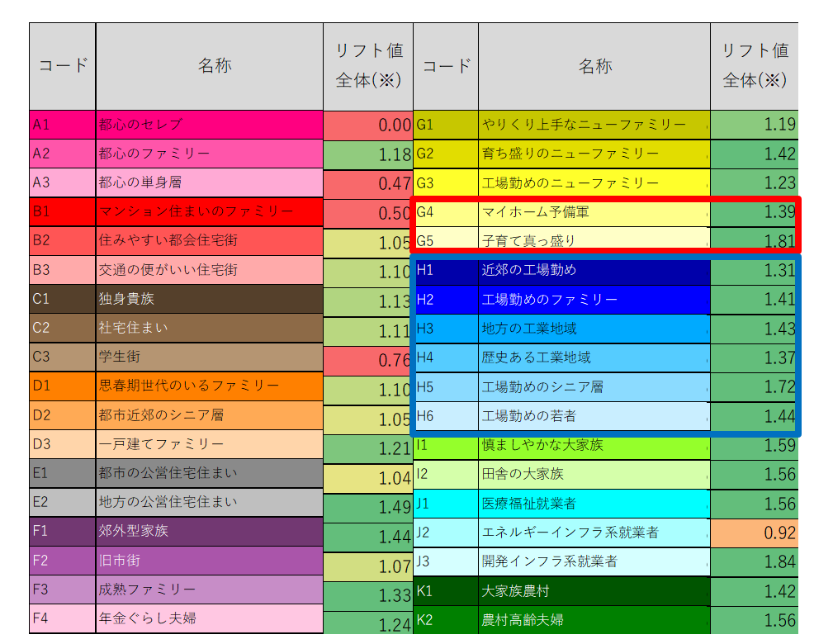Select "やりくり上手なニューファミリー" cell
This screenshot has width=814, height=644.
(x=594, y=125)
